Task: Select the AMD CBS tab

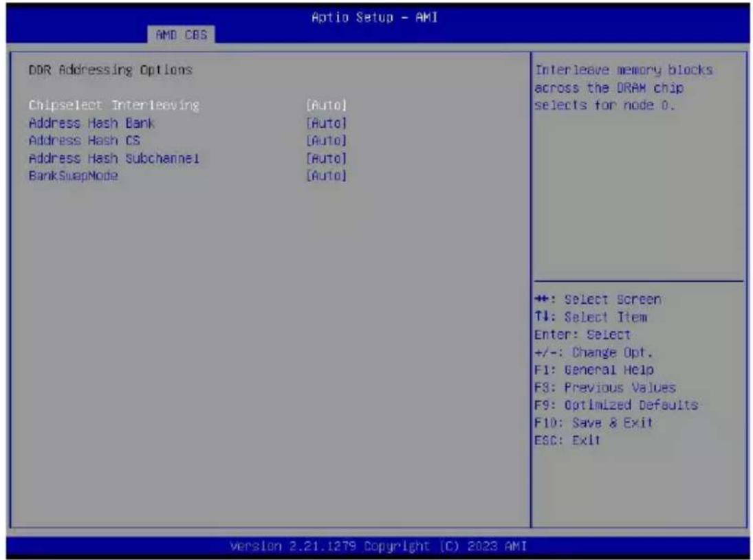Action: click(x=181, y=34)
